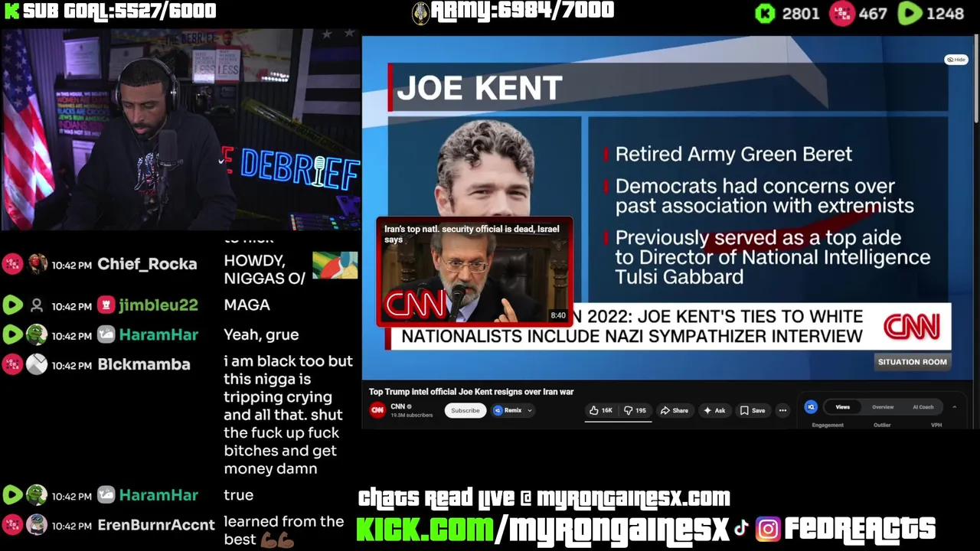Screen dimensions: 980x551
Task: Expand the Remix dropdown arrow
Action: coord(530,410)
